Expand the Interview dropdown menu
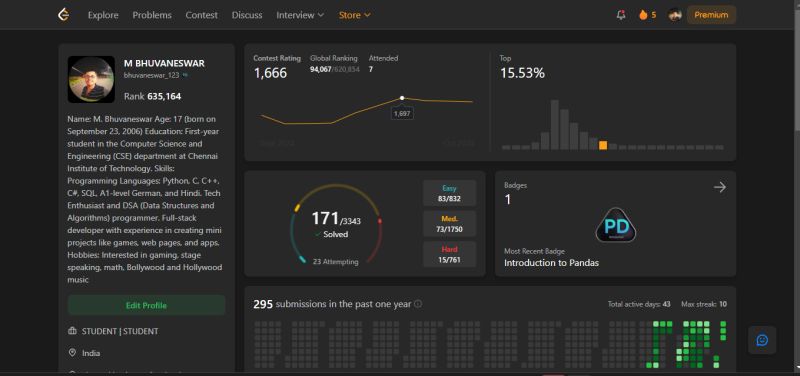The image size is (800, 376). [x=300, y=15]
